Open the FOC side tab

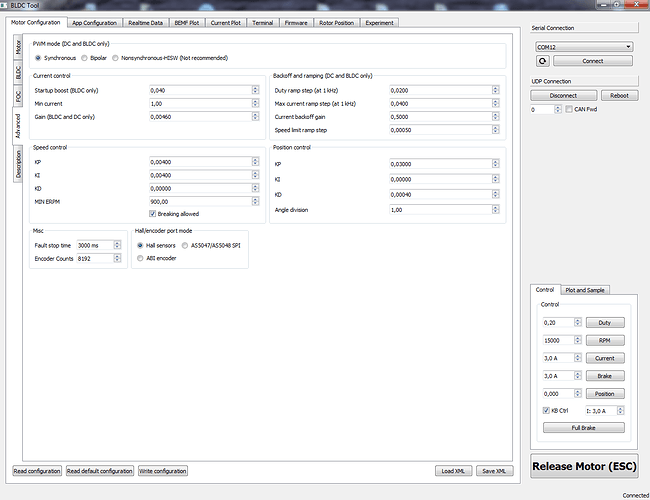click(17, 96)
